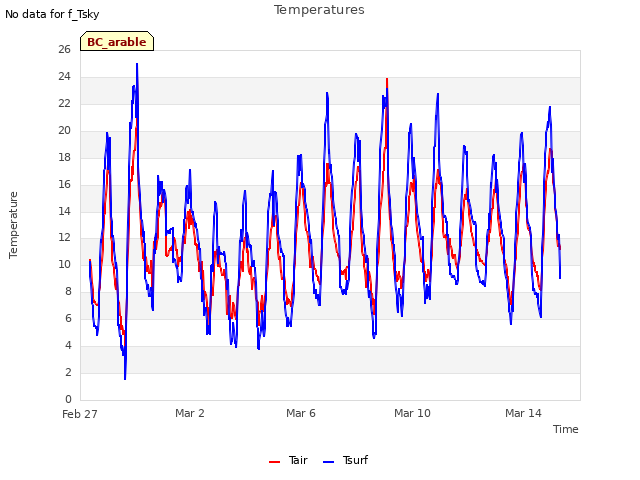640x480 pixels.
Task: Click the y-axis tick label 26
Action: point(64,49)
